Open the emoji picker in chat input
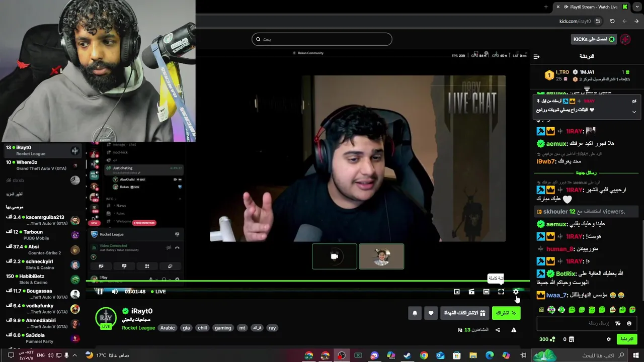This screenshot has width=644, height=362. point(629,323)
